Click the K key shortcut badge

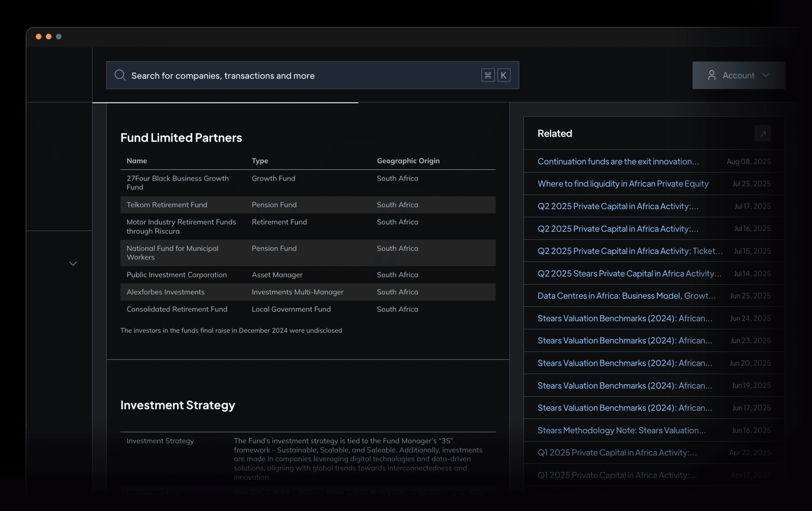504,75
